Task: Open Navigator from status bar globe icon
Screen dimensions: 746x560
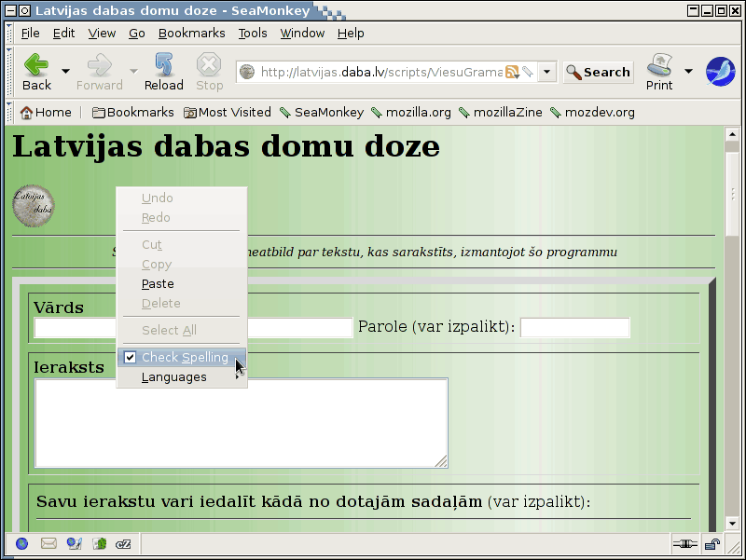Action: click(x=21, y=544)
